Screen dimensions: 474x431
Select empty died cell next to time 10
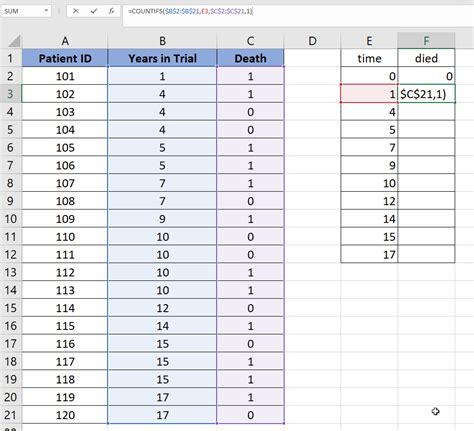click(426, 183)
